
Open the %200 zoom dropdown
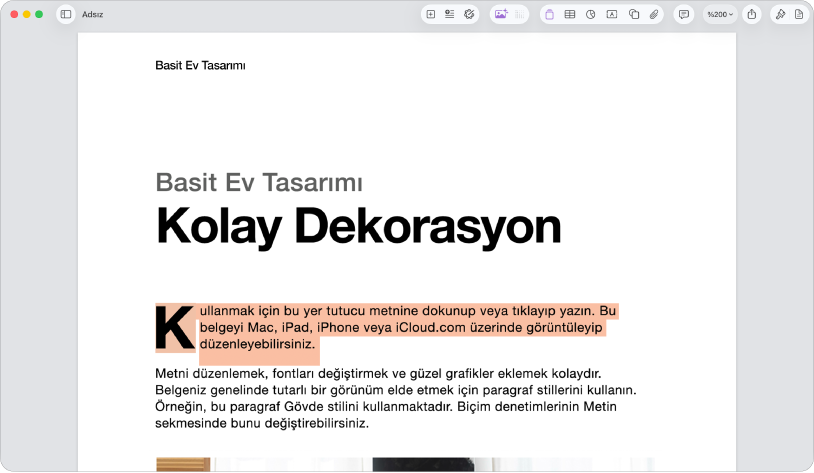pos(721,15)
